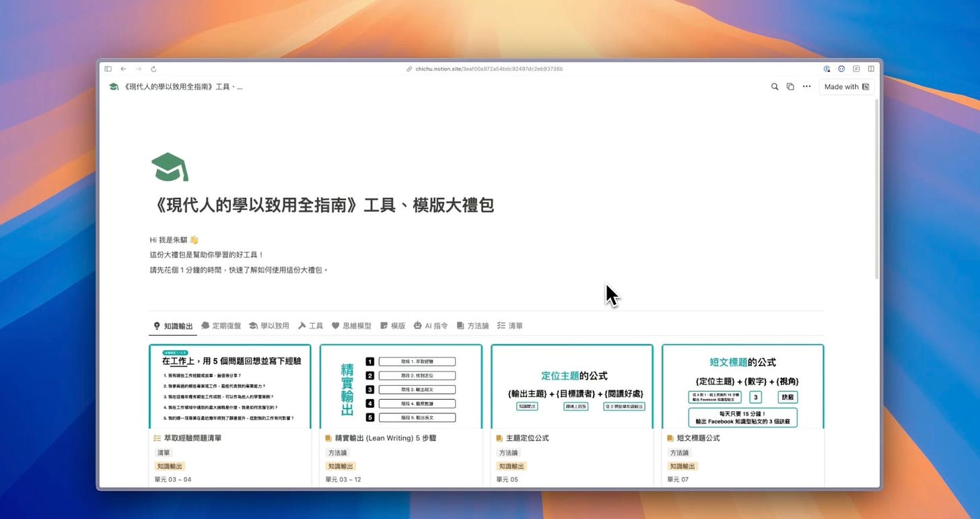
Task: Click the duplicate page icon
Action: pyautogui.click(x=790, y=87)
